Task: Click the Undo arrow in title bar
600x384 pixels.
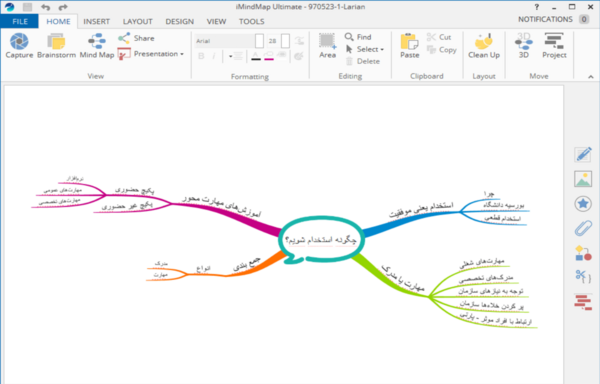Action: (46, 7)
